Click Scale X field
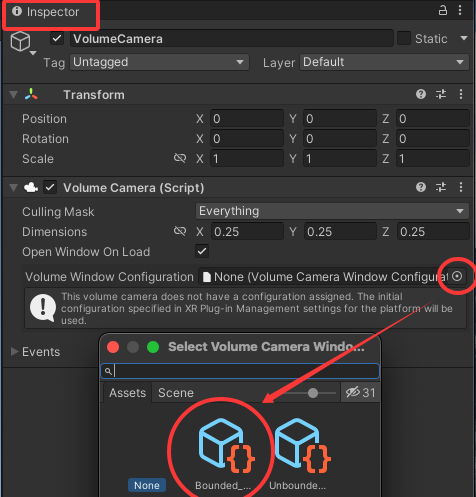This screenshot has height=497, width=476. (247, 159)
